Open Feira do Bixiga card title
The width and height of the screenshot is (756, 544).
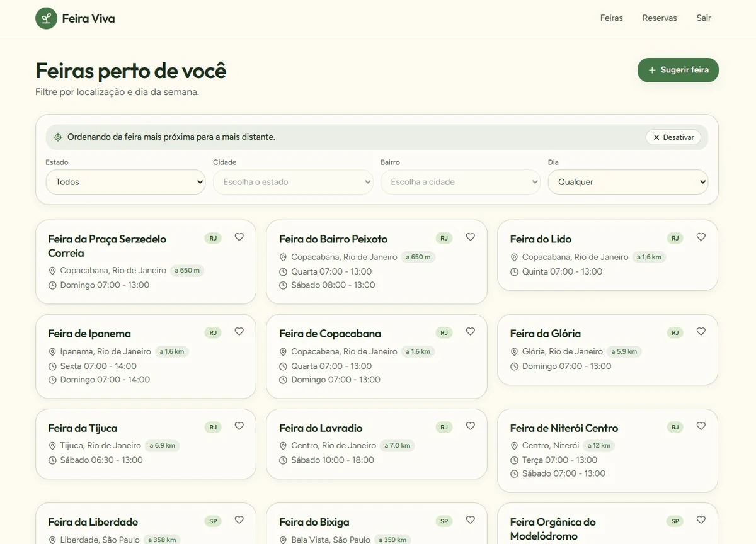tap(314, 522)
